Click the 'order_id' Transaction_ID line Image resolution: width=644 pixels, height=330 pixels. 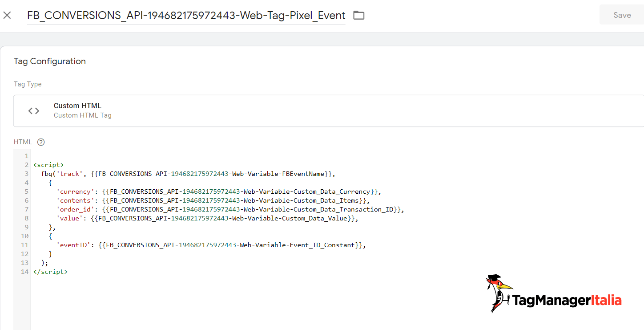coord(230,209)
